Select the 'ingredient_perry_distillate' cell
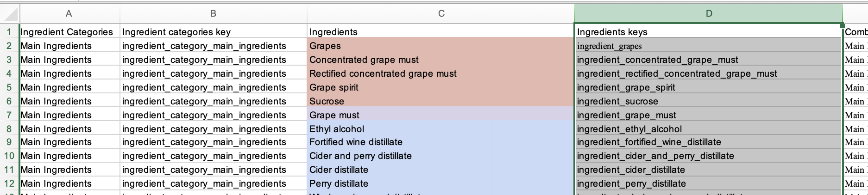The height and width of the screenshot is (195, 868). pyautogui.click(x=709, y=183)
